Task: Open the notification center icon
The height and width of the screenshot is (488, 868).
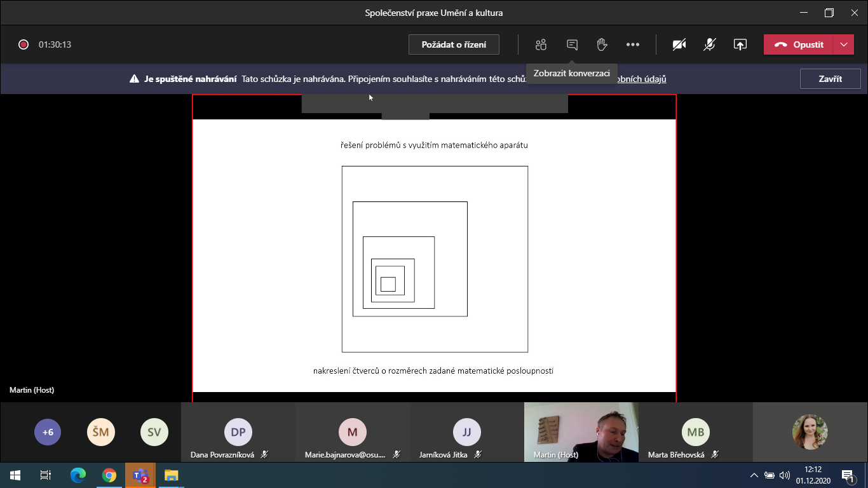Action: [848, 475]
